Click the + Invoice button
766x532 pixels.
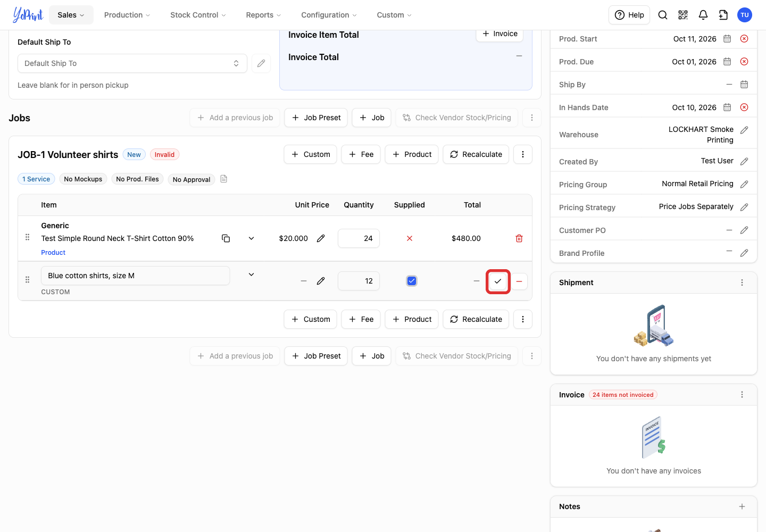(x=500, y=34)
